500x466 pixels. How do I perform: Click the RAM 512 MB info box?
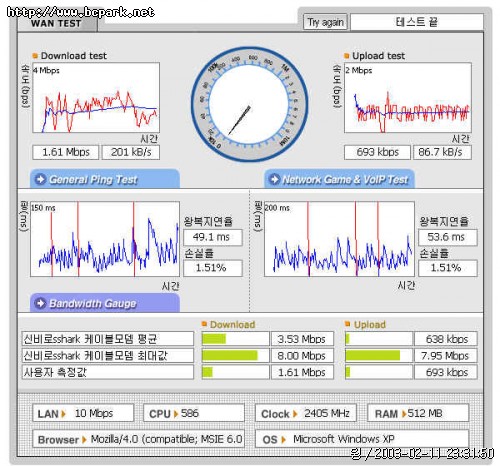point(418,413)
